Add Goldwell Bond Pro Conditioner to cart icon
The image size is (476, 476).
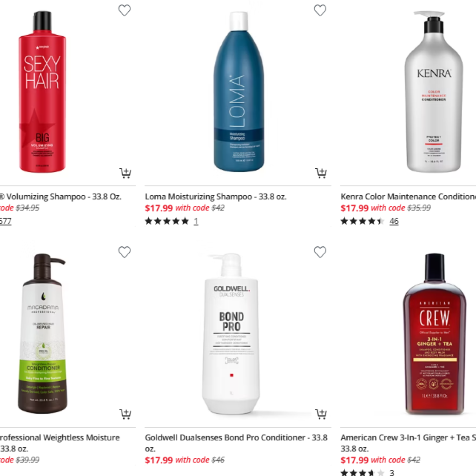(x=321, y=414)
